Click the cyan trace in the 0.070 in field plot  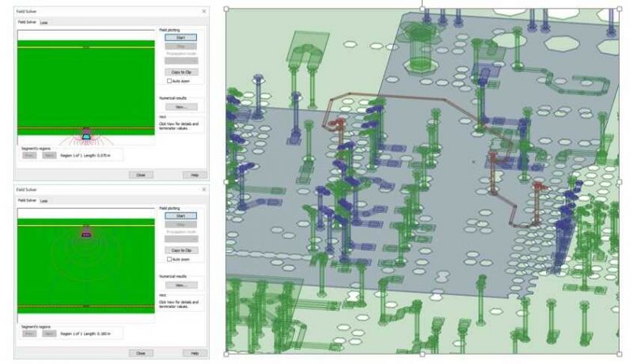86,137
